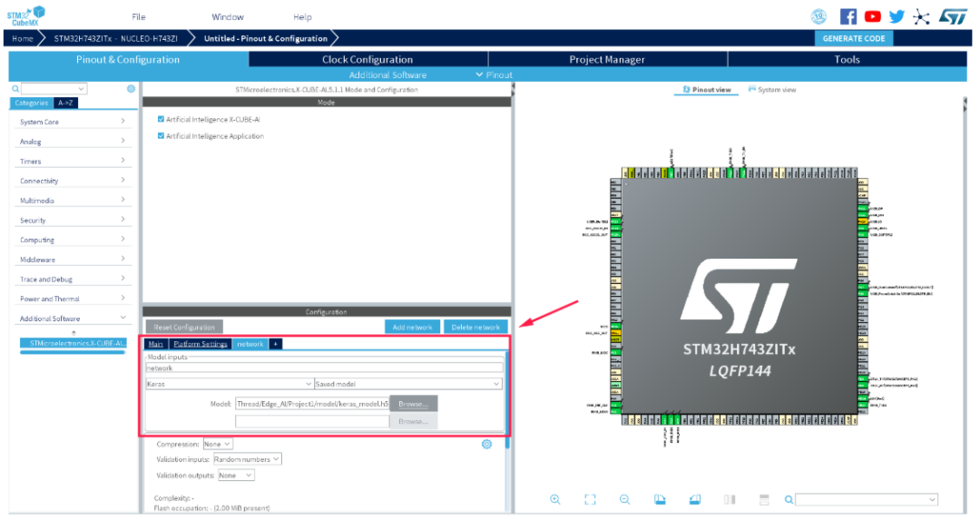Expand the Trace and Debug category

tap(72, 280)
